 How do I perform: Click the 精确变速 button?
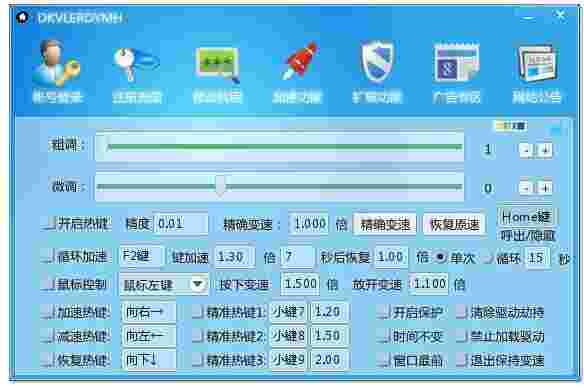(x=385, y=225)
